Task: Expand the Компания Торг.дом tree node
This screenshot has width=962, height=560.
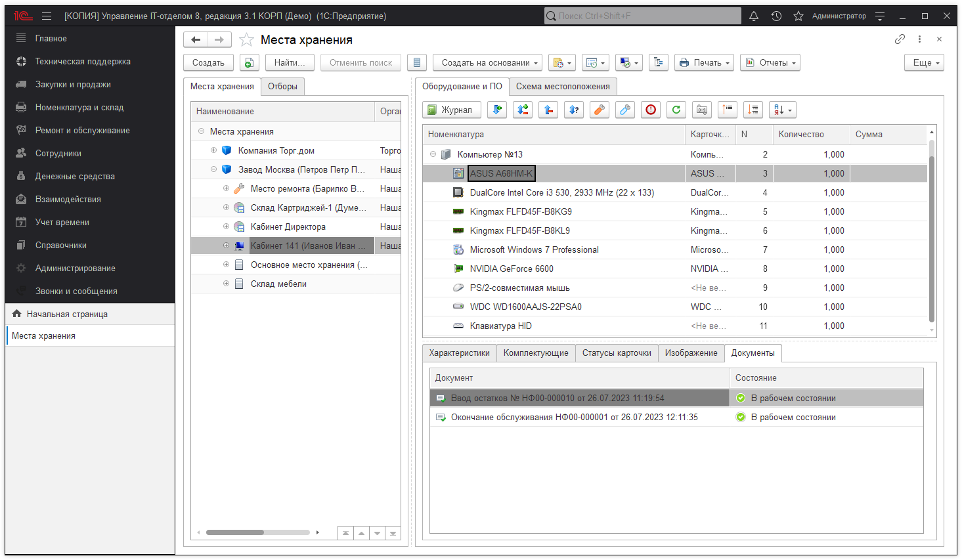Action: 214,150
